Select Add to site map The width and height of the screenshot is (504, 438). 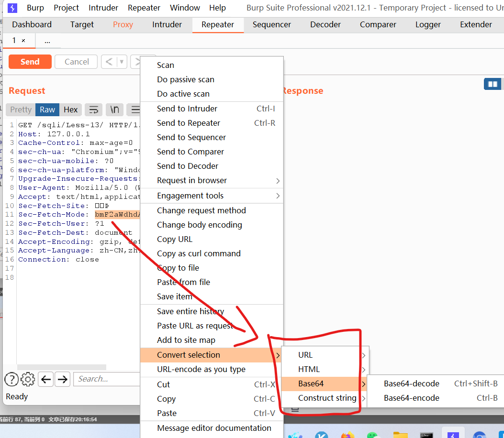(212, 340)
